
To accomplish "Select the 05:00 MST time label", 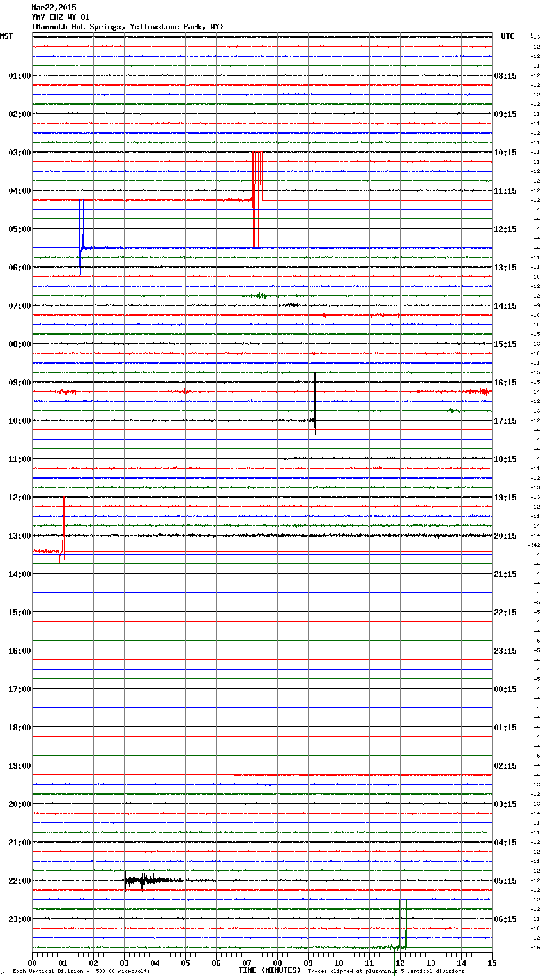I will click(x=20, y=229).
